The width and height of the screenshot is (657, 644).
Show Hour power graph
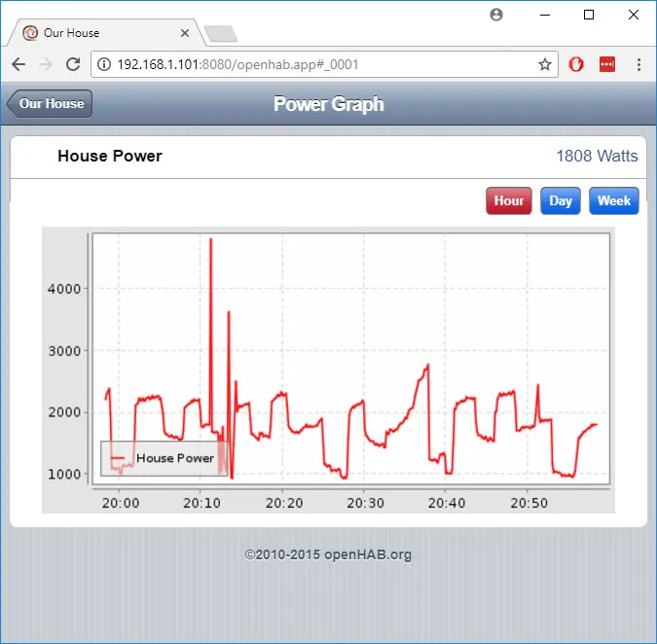point(509,200)
